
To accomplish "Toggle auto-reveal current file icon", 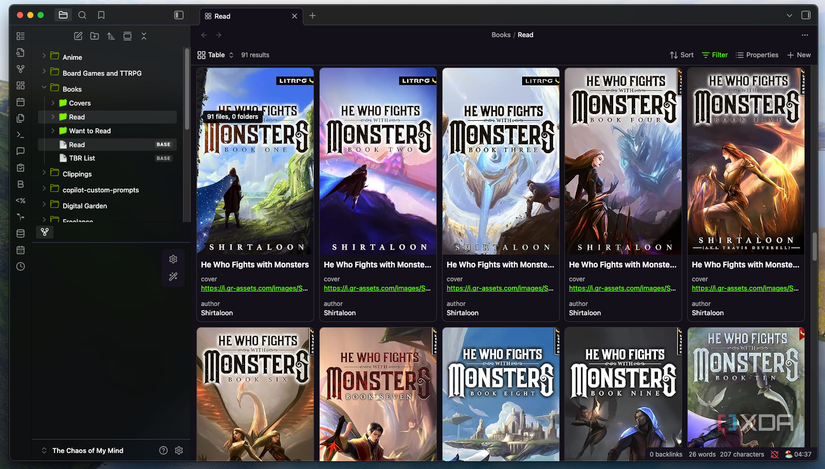I will [127, 36].
